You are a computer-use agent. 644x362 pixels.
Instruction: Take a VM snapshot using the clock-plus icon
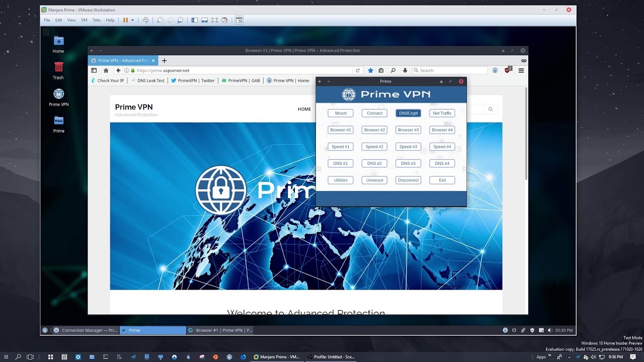pyautogui.click(x=160, y=20)
